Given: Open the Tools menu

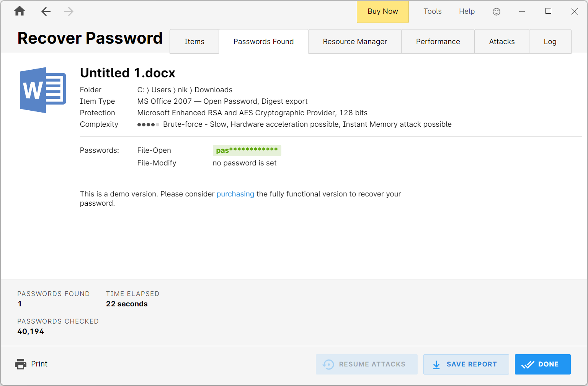Looking at the screenshot, I should tap(433, 11).
